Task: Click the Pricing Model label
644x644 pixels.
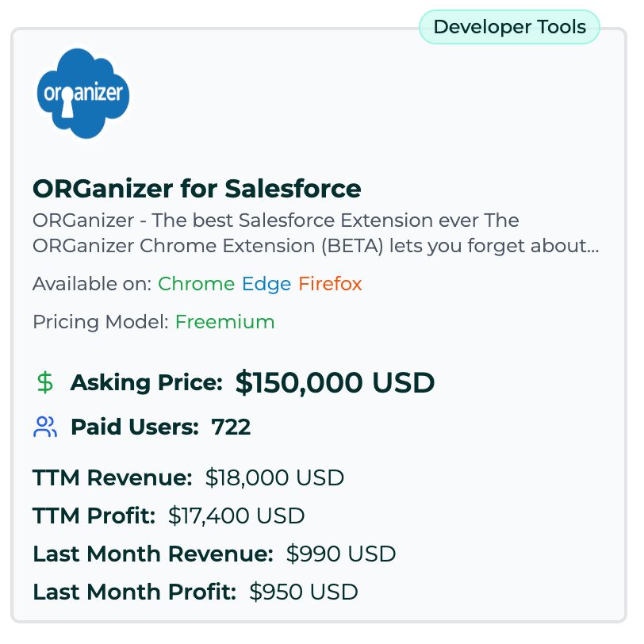Action: coord(101,321)
